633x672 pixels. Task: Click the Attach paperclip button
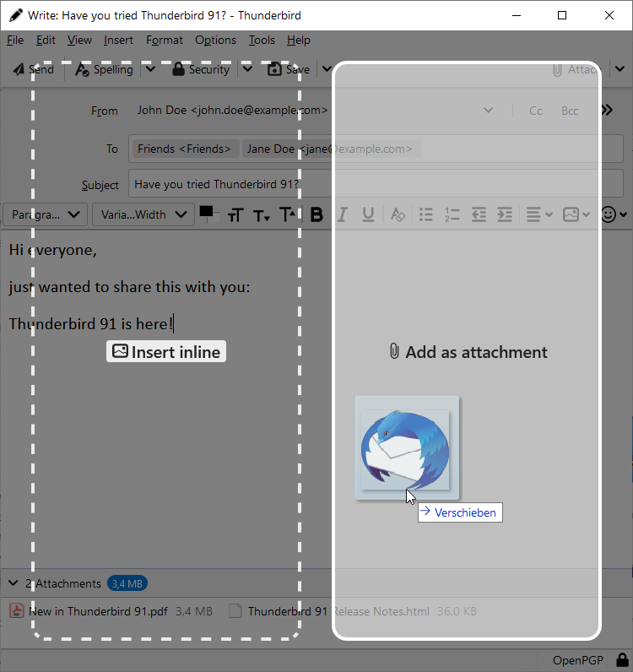(x=576, y=69)
